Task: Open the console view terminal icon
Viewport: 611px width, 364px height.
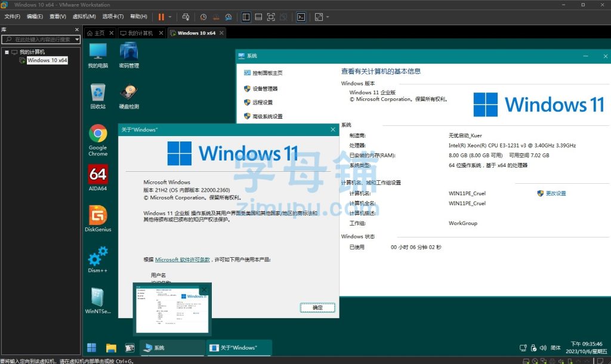Action: (301, 17)
